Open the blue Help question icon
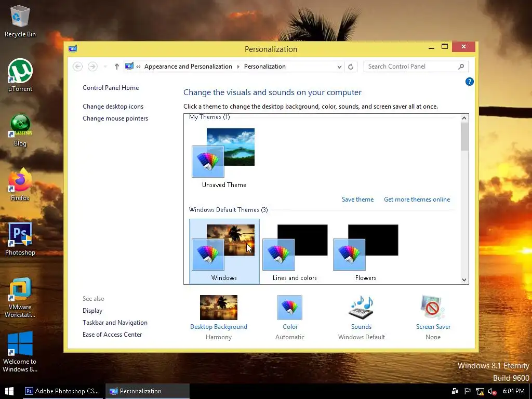 click(469, 82)
